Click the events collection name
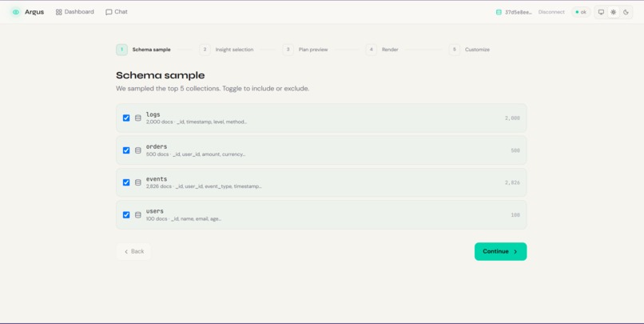This screenshot has height=324, width=644. pyautogui.click(x=157, y=179)
